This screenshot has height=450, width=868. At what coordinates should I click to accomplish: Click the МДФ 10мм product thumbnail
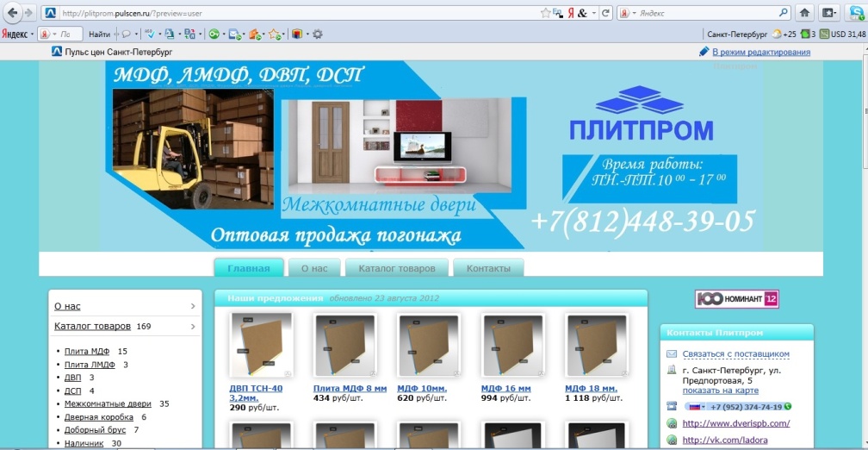pos(430,345)
